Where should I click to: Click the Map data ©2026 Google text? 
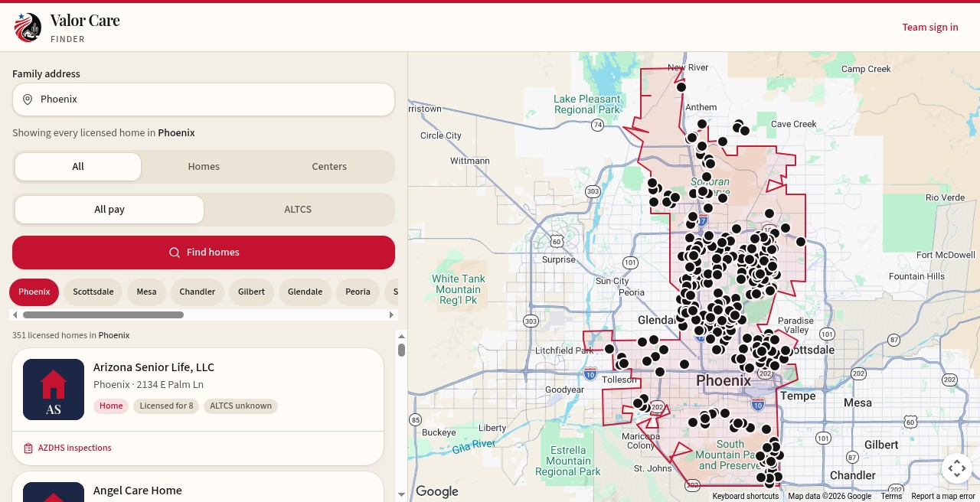pyautogui.click(x=830, y=497)
